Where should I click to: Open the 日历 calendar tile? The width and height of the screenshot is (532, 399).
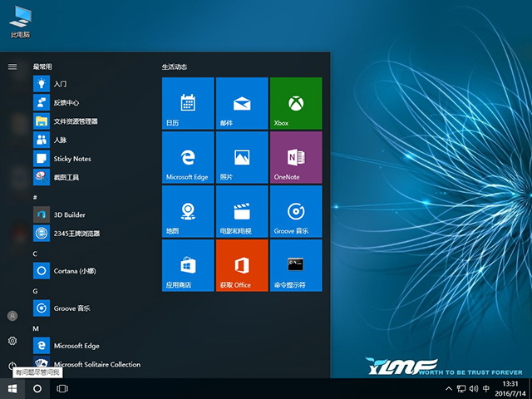pos(188,103)
